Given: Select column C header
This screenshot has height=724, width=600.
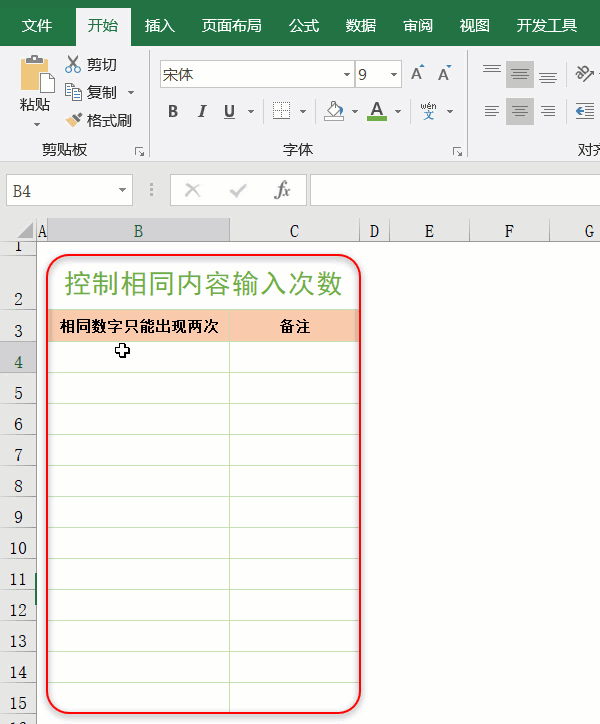Looking at the screenshot, I should click(294, 230).
